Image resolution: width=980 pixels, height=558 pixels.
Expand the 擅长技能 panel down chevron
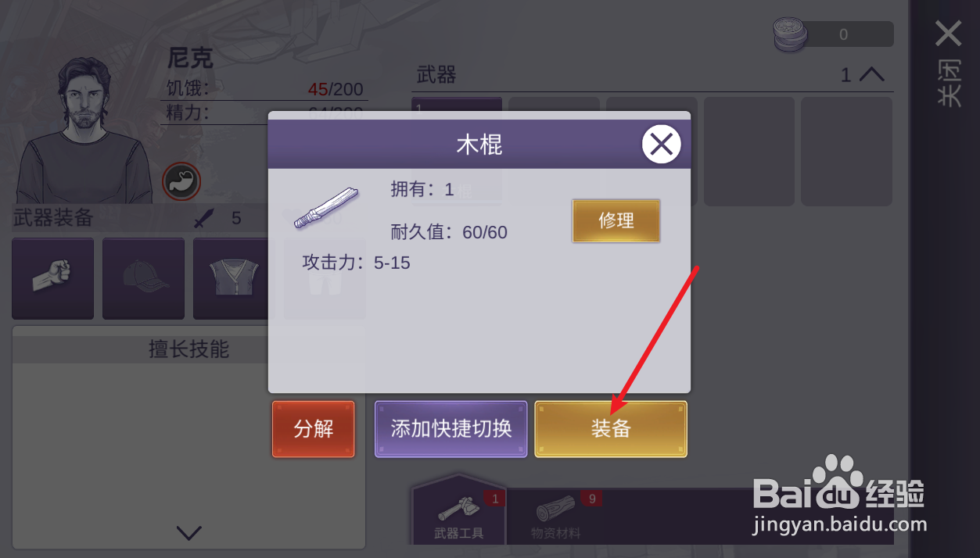click(x=189, y=533)
